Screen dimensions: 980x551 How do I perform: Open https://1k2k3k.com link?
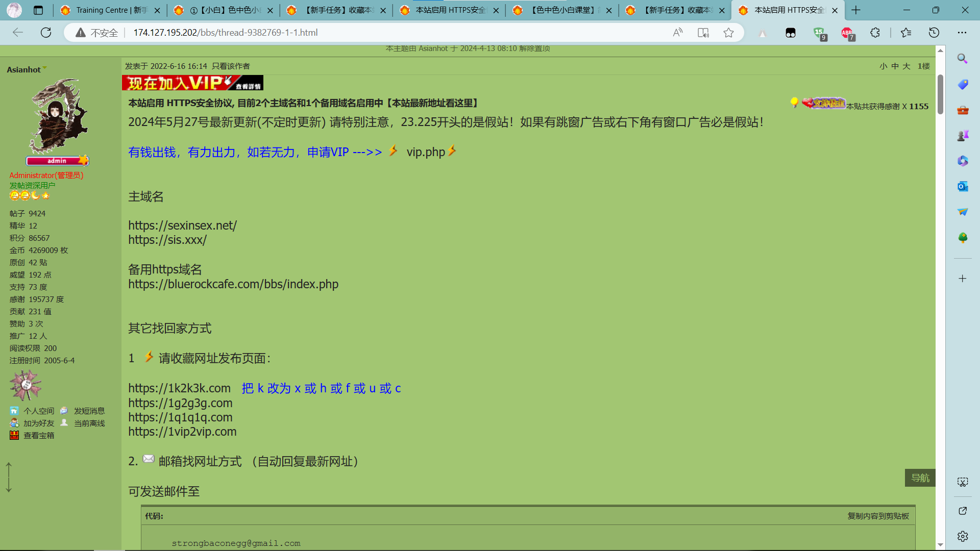point(179,388)
